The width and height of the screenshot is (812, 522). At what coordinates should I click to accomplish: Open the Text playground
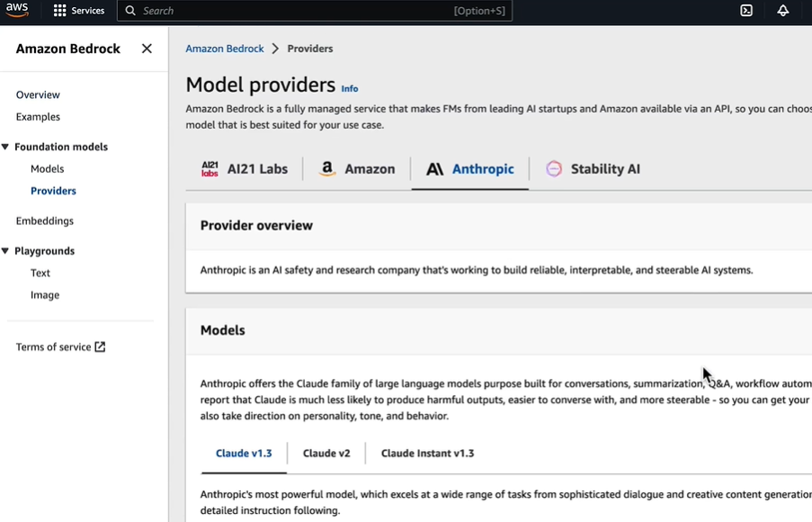[x=40, y=274]
